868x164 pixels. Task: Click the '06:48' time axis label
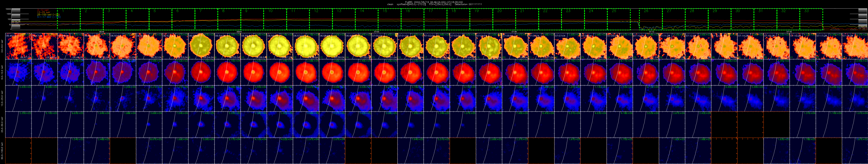pyautogui.click(x=101, y=31)
